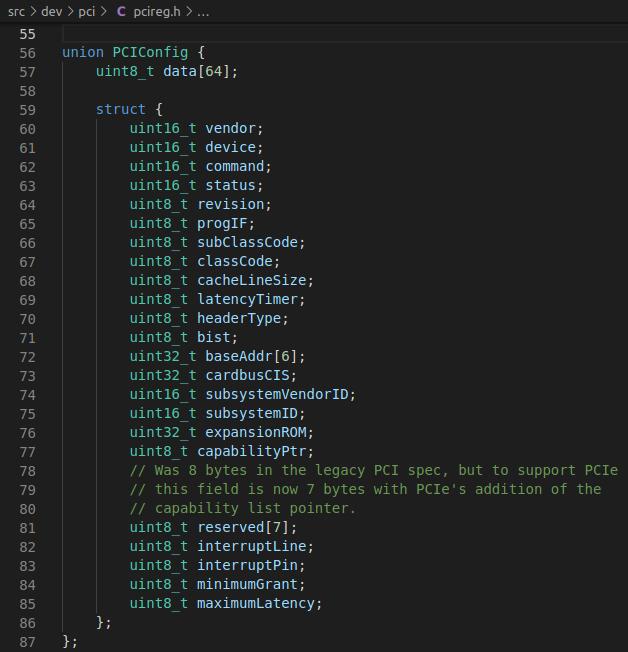
Task: Expand the breadcrumb ellipsis symbol list
Action: point(203,12)
